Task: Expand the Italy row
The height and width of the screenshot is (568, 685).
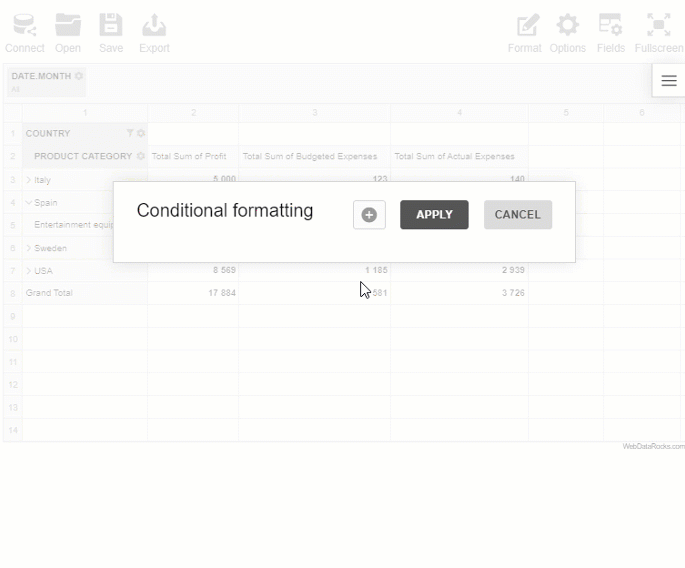Action: [28, 180]
